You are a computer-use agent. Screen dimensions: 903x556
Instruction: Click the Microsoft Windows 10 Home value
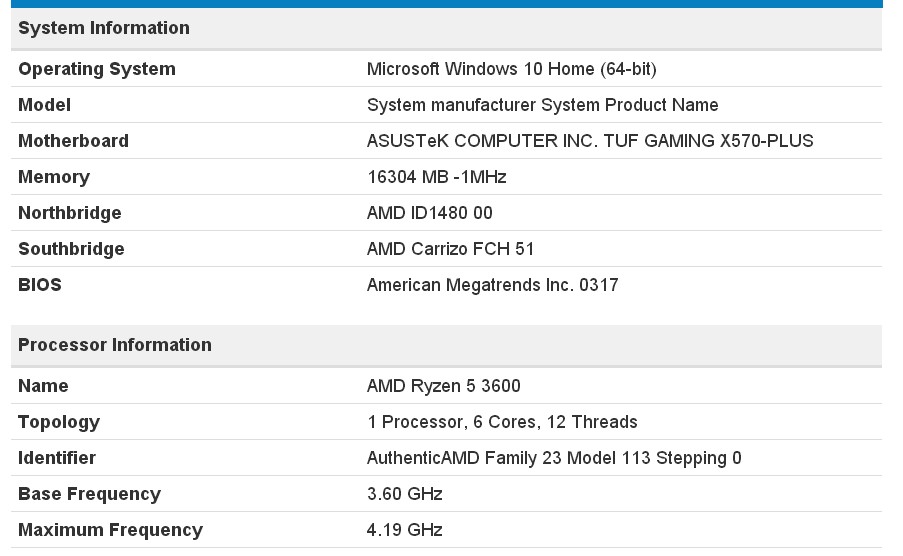pyautogui.click(x=511, y=69)
